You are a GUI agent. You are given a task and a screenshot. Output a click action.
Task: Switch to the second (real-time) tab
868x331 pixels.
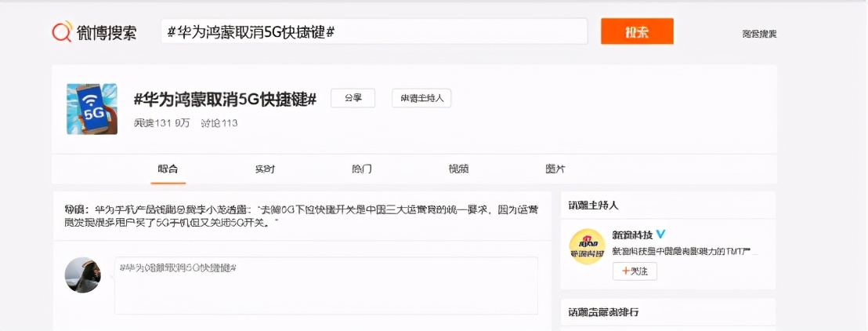pos(265,169)
